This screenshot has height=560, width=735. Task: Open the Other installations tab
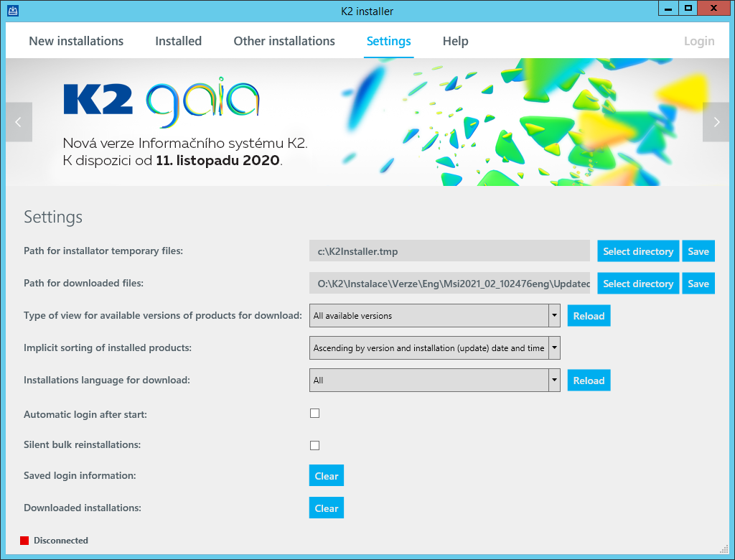click(x=284, y=41)
